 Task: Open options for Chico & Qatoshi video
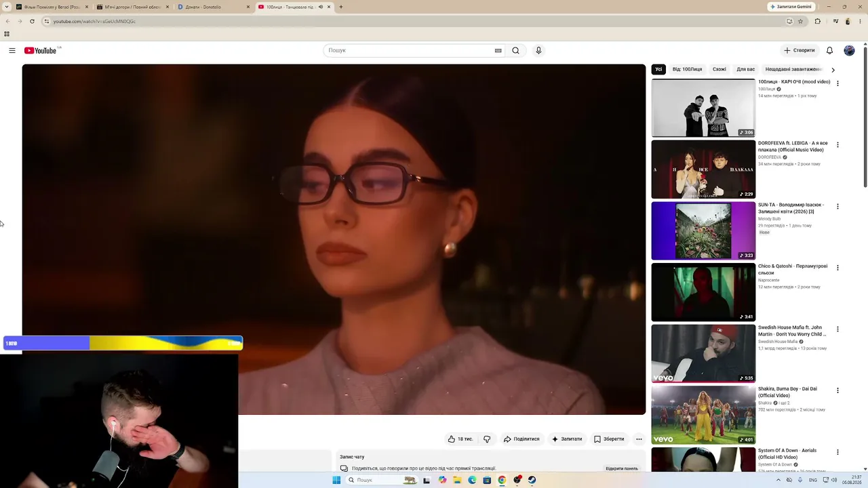(837, 268)
